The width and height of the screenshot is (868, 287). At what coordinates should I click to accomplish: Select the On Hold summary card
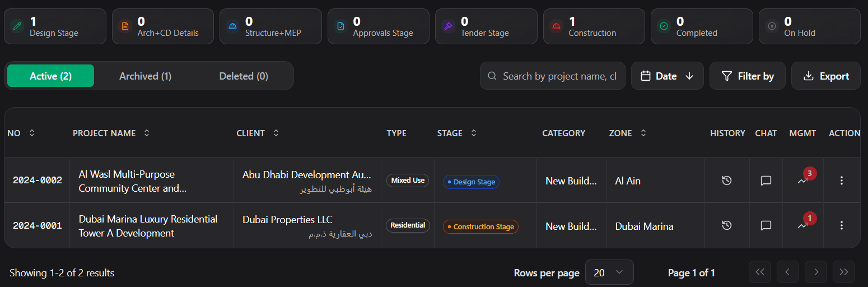click(810, 26)
